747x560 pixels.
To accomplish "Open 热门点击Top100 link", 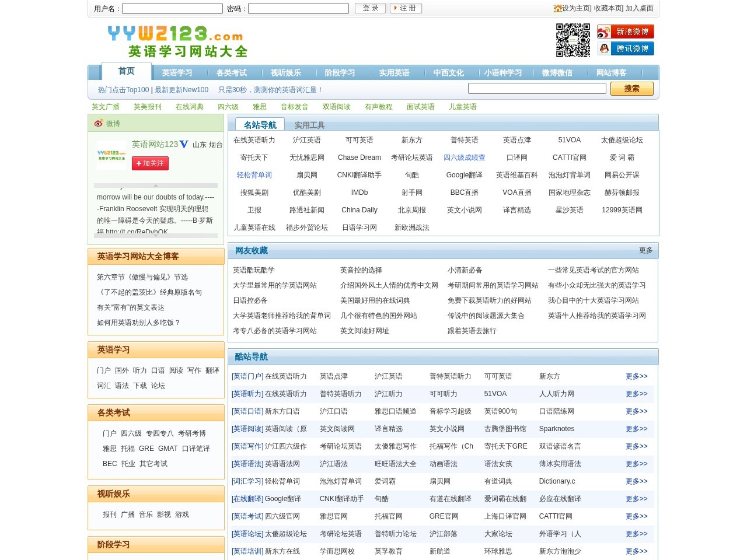I will pos(124,90).
